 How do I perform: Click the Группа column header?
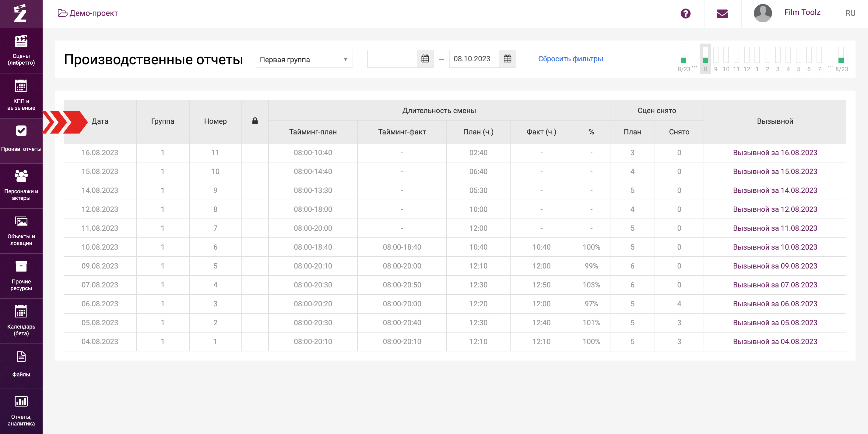(x=162, y=121)
